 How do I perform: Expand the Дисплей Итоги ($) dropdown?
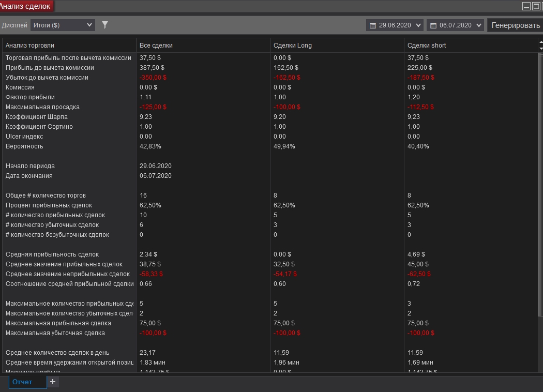pos(63,25)
